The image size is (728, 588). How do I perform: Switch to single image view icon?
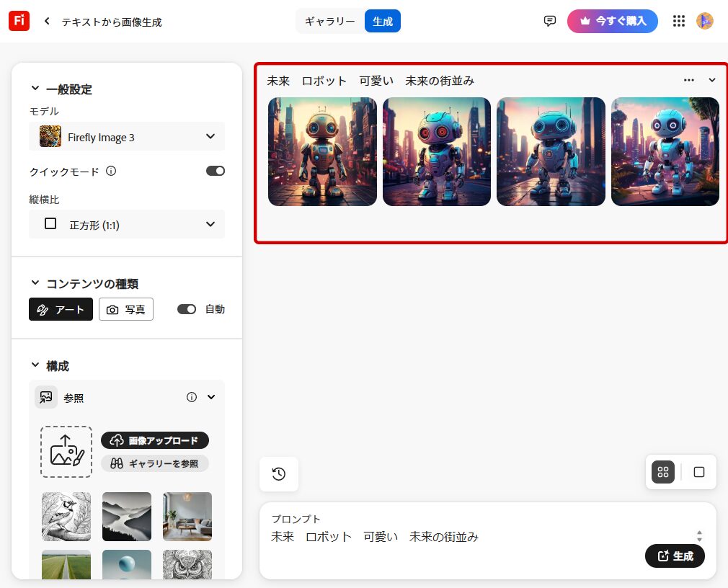click(698, 472)
